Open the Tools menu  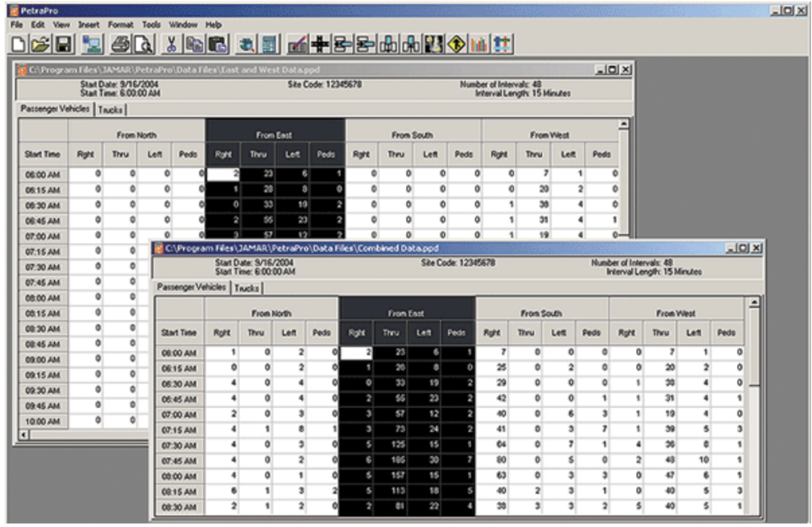coord(151,25)
